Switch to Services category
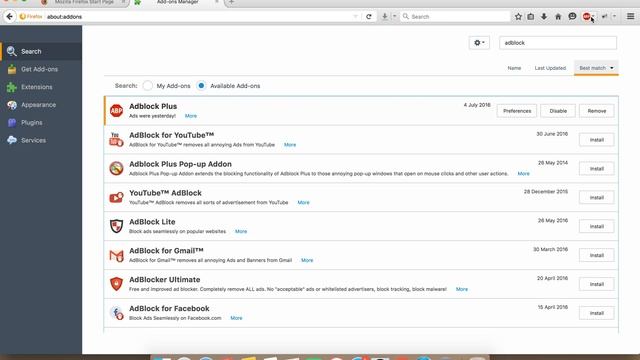Screen dimensions: 640x360 [x=41, y=140]
